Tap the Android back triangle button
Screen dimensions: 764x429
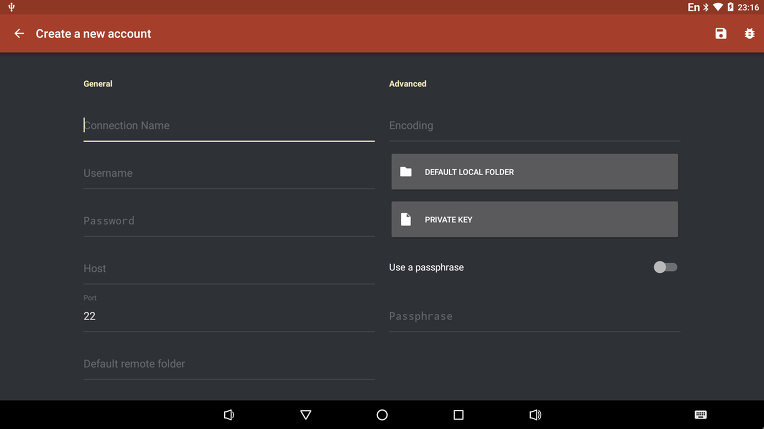tap(306, 415)
